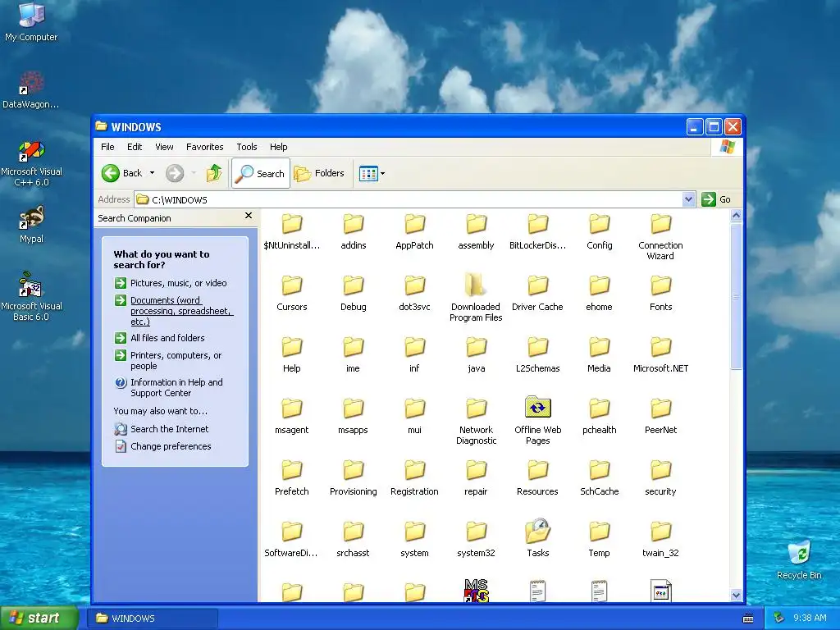Select the MS colorful file icon

tap(477, 590)
